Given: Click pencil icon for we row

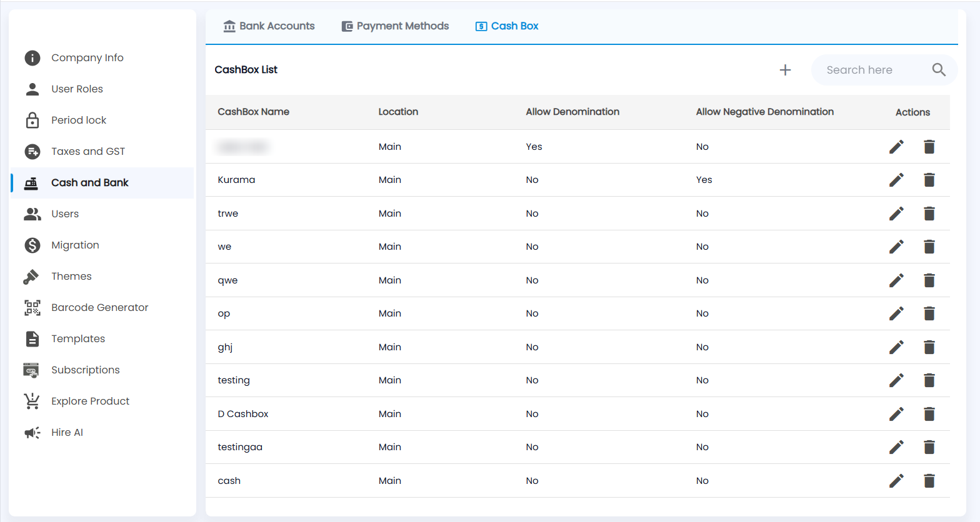Looking at the screenshot, I should pyautogui.click(x=896, y=247).
